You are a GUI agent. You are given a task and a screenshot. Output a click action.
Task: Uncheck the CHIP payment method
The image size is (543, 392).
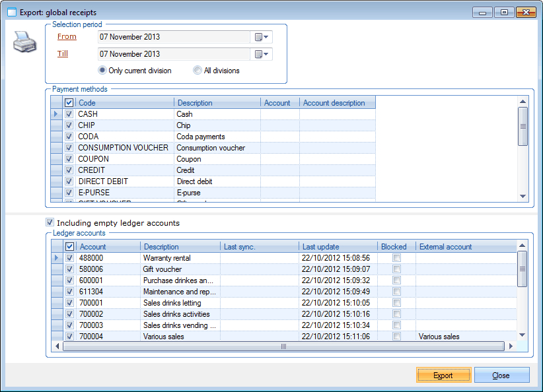(69, 125)
